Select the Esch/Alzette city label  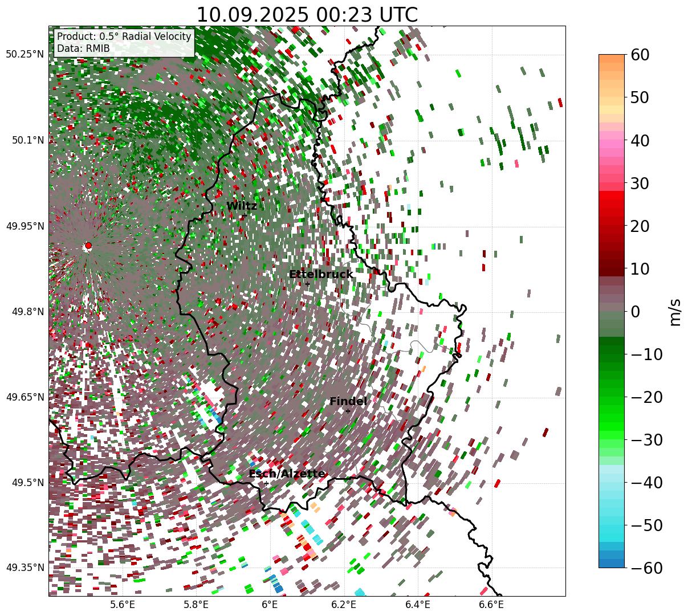[287, 474]
